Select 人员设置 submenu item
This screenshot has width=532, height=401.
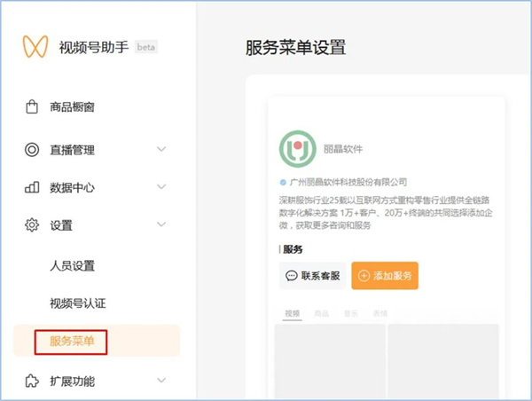73,265
